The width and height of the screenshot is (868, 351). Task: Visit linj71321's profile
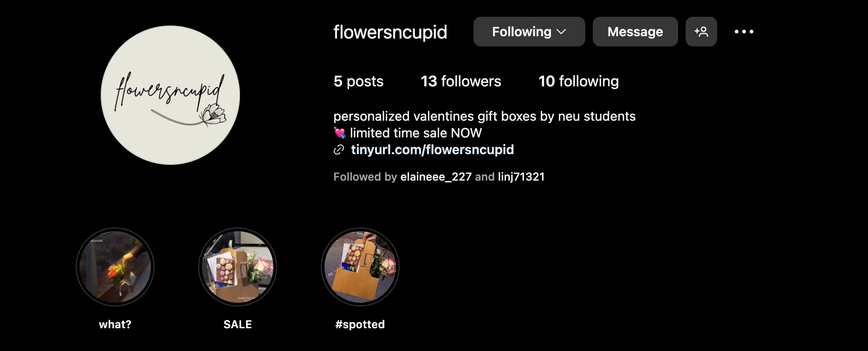tap(521, 177)
